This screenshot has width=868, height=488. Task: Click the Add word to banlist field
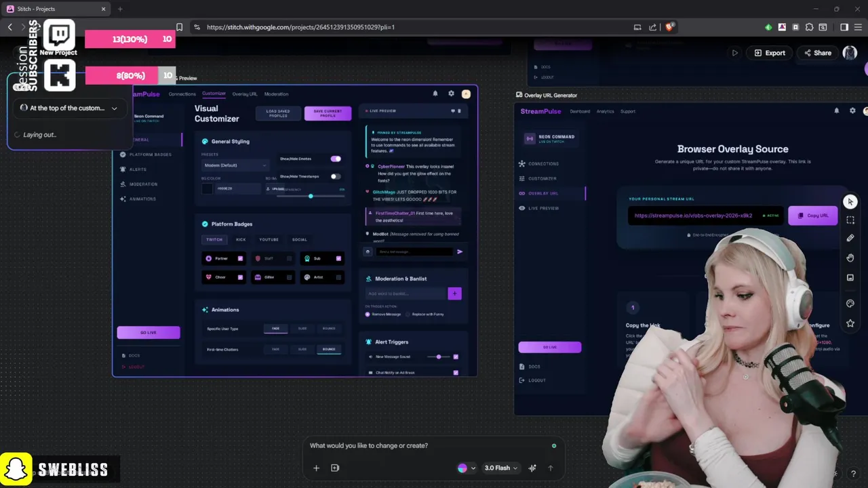pyautogui.click(x=406, y=293)
